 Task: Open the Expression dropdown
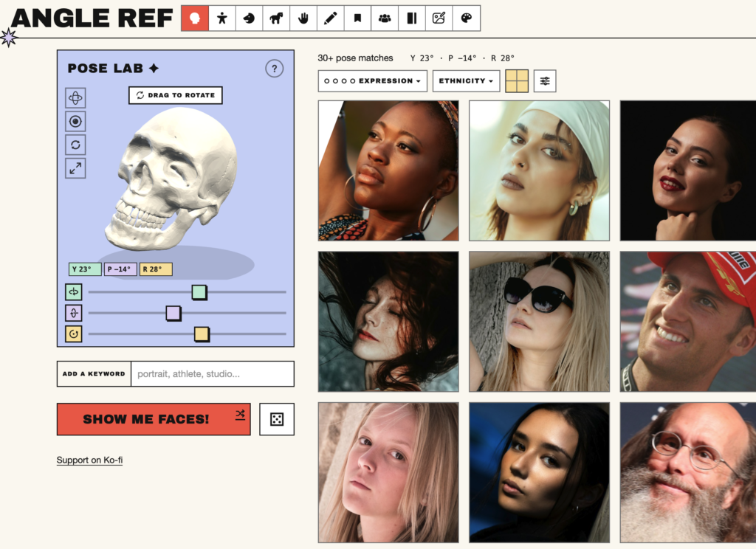(x=372, y=81)
